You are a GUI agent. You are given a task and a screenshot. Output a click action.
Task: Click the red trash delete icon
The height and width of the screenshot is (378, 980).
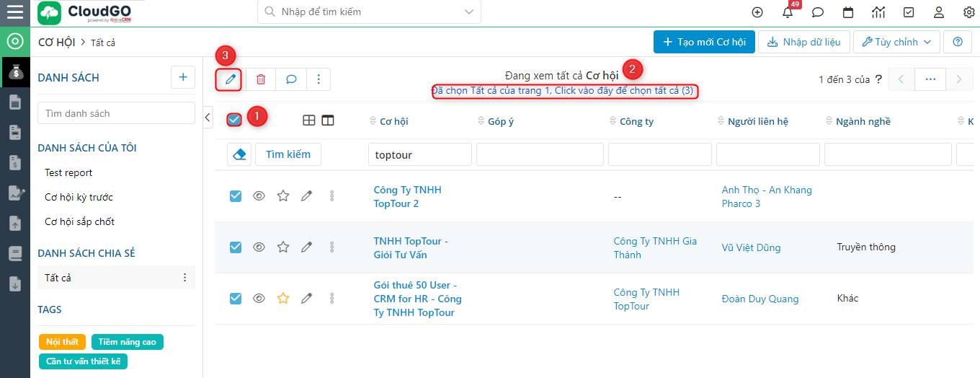[261, 79]
